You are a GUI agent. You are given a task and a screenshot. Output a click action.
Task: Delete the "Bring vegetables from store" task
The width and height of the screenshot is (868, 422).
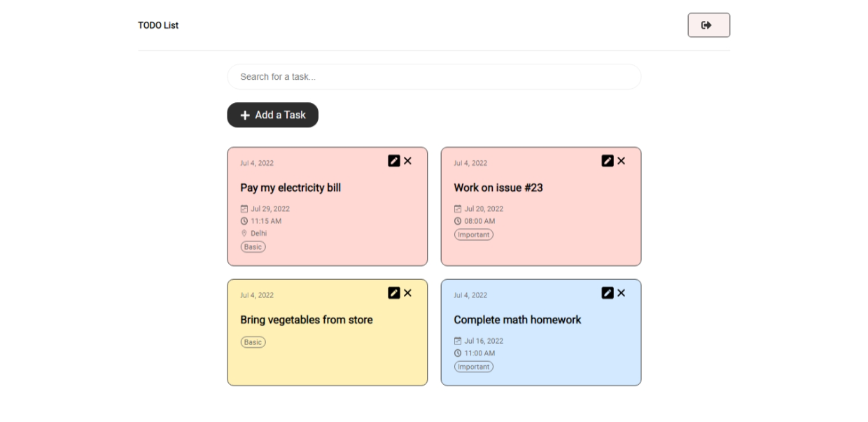408,293
